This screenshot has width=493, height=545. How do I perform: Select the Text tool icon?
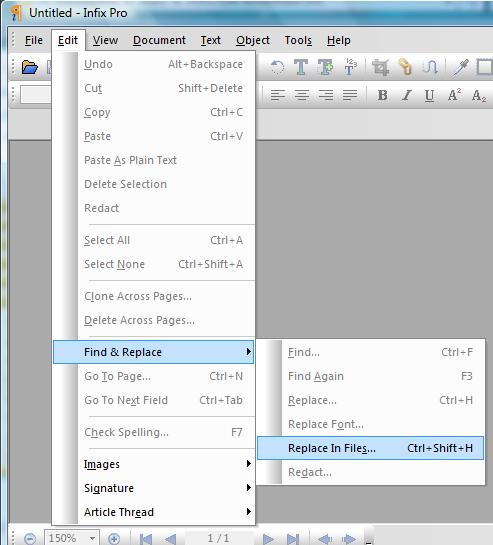301,67
